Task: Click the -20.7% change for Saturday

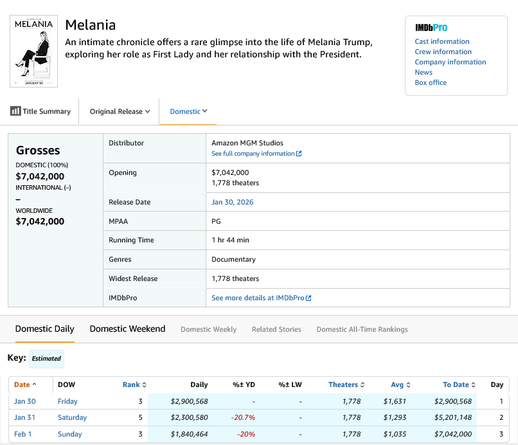Action: pyautogui.click(x=243, y=417)
